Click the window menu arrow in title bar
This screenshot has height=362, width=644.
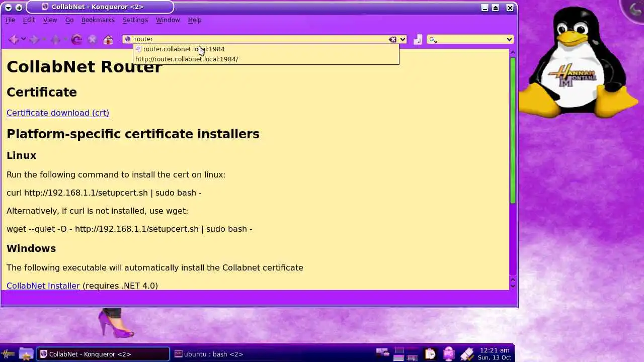(8, 8)
